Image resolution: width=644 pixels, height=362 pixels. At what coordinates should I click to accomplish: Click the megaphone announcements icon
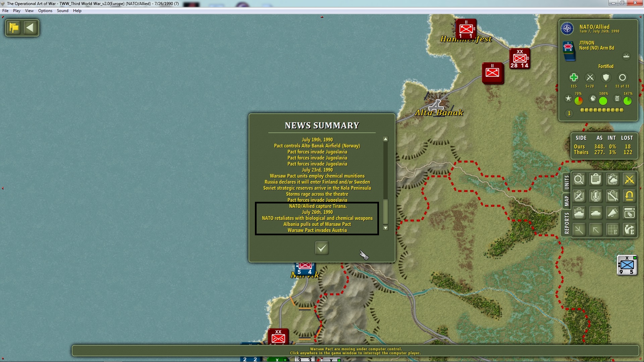click(612, 213)
